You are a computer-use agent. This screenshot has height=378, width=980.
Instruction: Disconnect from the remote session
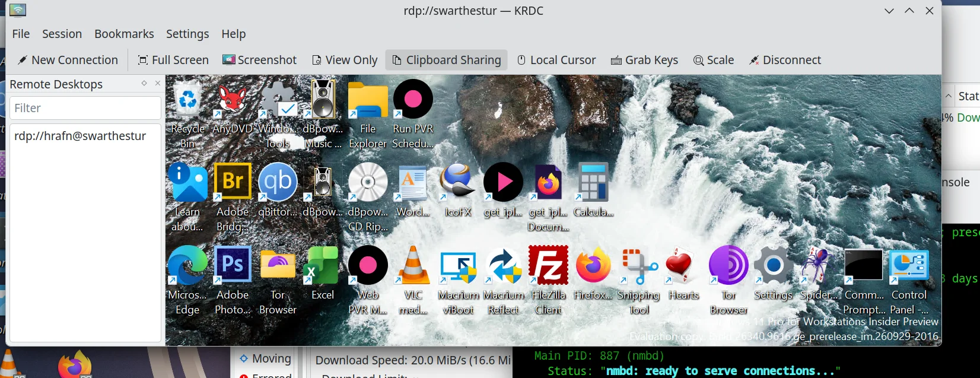(785, 60)
